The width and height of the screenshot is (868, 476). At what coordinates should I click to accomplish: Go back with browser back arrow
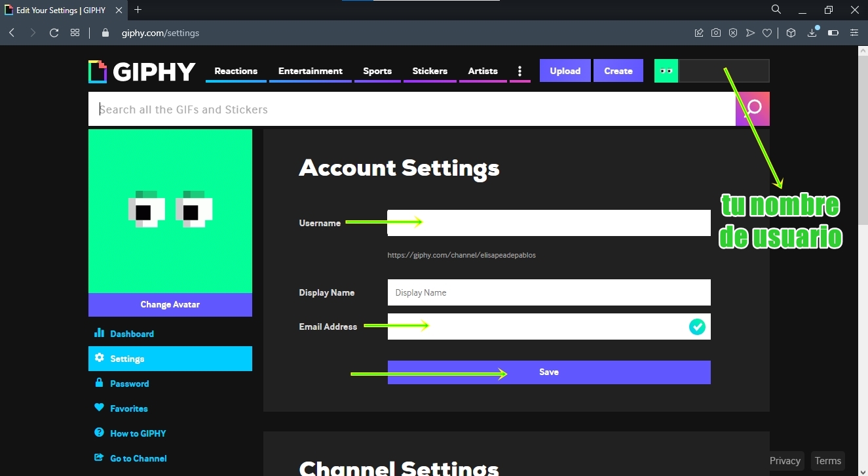pyautogui.click(x=12, y=33)
